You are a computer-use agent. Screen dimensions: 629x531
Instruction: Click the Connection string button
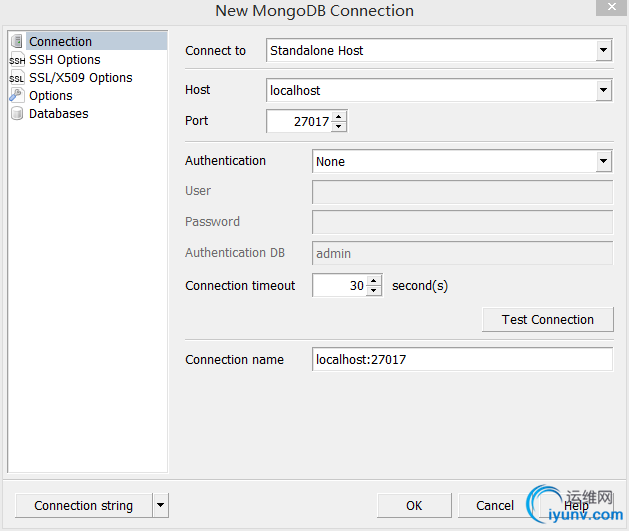(83, 505)
